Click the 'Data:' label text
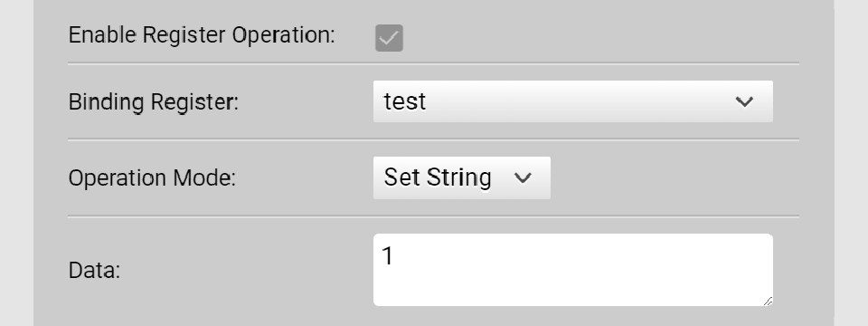Image resolution: width=868 pixels, height=326 pixels. [94, 271]
